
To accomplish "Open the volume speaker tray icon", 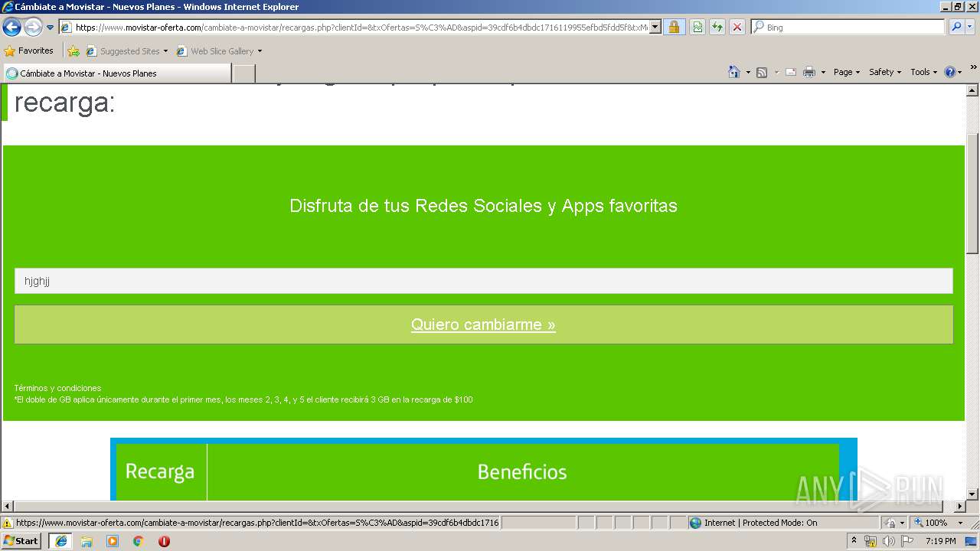I will pos(888,541).
